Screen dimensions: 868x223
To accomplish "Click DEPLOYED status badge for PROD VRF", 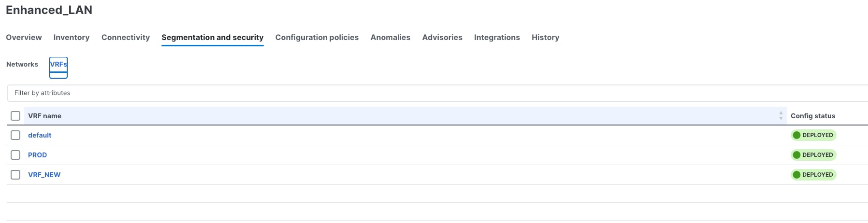I will point(813,155).
